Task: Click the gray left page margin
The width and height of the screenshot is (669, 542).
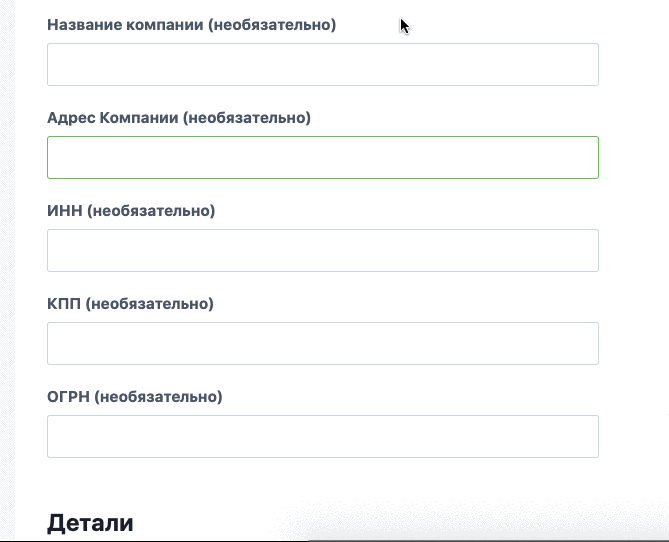Action: tap(7, 270)
